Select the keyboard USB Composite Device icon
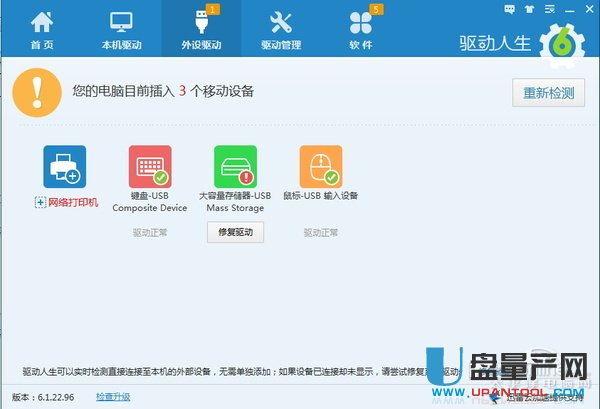This screenshot has height=409, width=600. point(150,167)
